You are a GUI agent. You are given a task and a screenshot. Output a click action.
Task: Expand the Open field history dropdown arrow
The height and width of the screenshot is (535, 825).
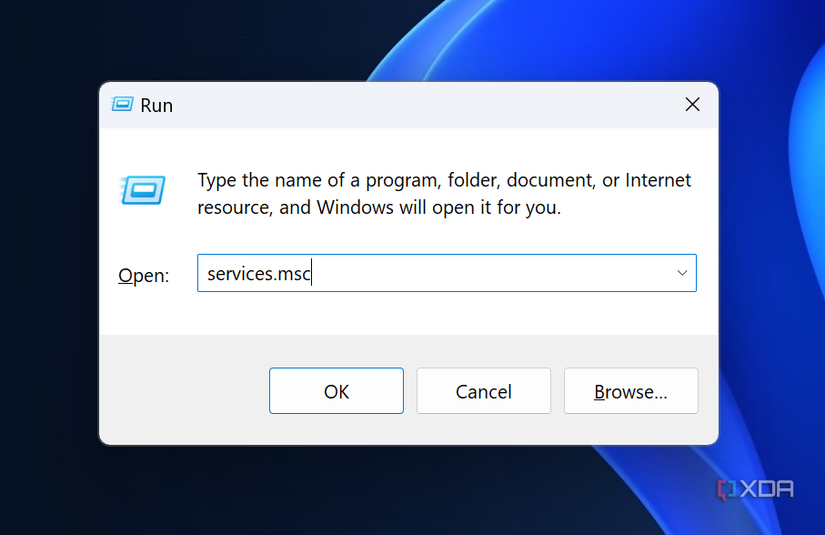point(682,273)
